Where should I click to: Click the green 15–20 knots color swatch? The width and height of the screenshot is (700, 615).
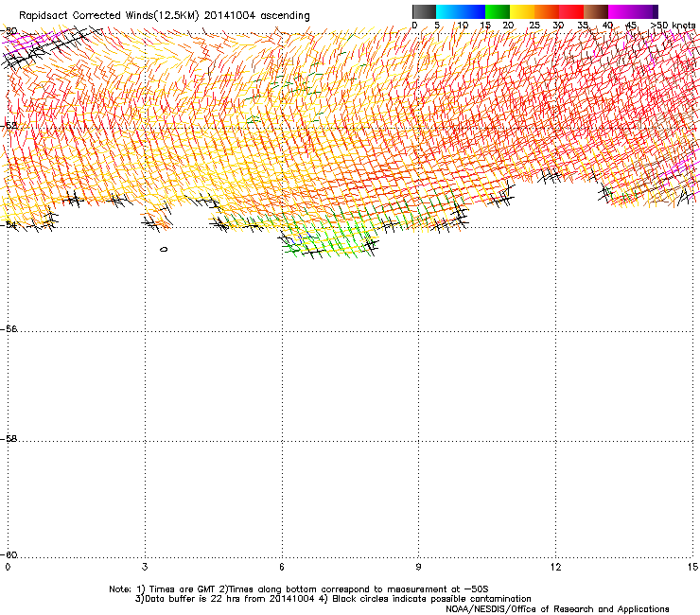coord(498,11)
